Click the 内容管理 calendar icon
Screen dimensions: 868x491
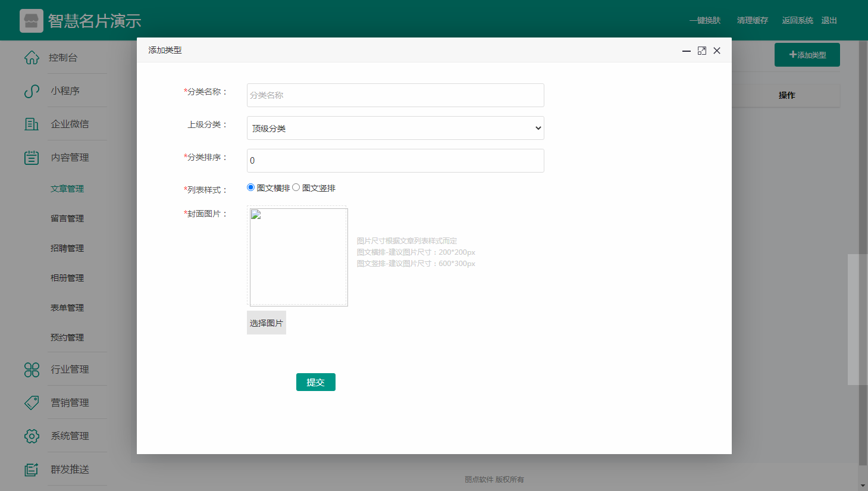(x=32, y=157)
